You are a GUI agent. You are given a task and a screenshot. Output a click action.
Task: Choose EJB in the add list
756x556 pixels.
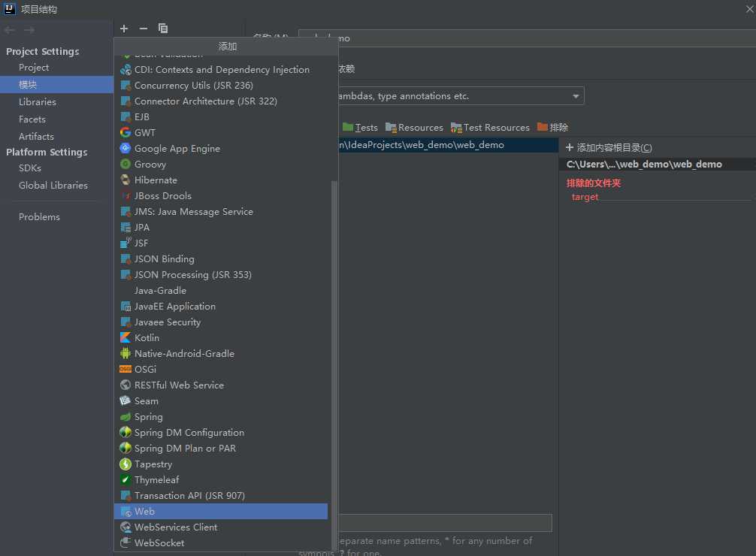point(221,116)
